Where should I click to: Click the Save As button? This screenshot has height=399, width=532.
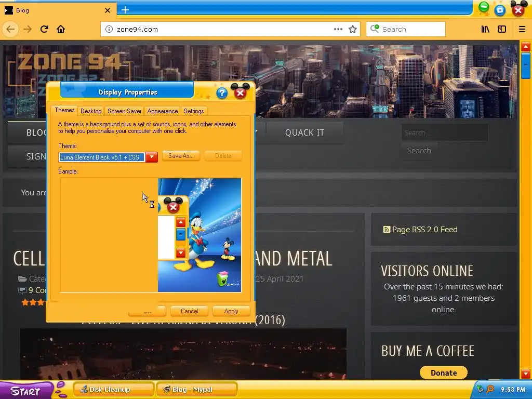[181, 156]
